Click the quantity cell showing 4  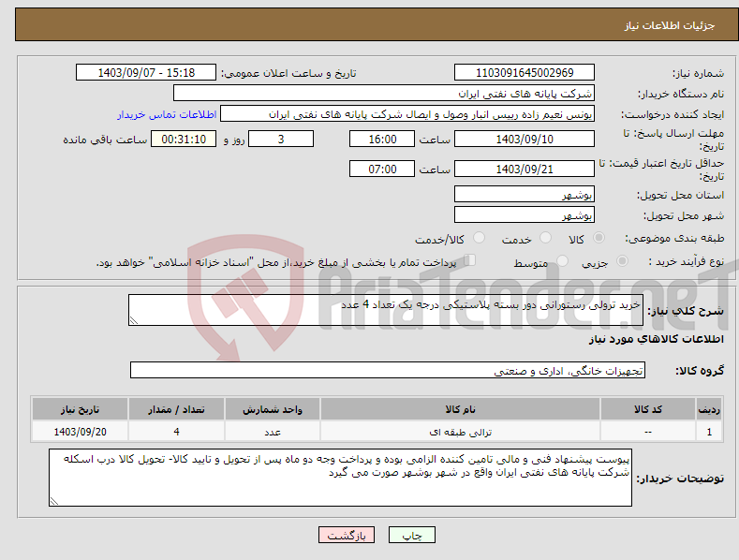(x=176, y=432)
